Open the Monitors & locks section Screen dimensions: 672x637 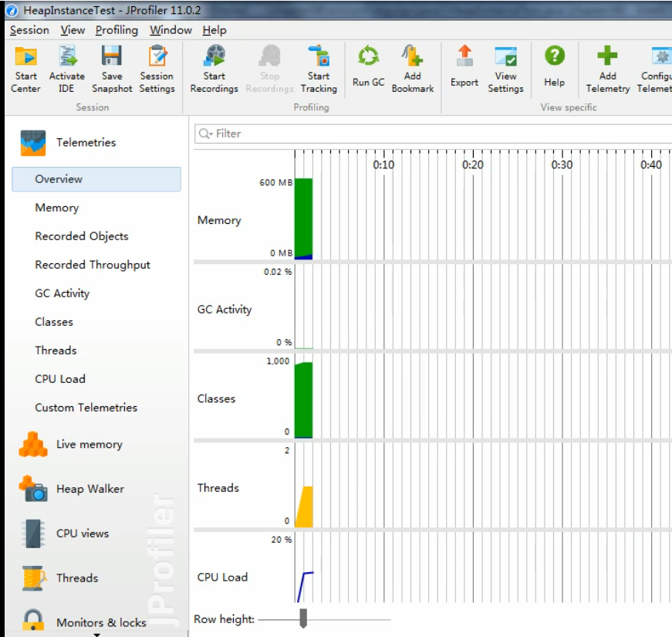(83, 622)
